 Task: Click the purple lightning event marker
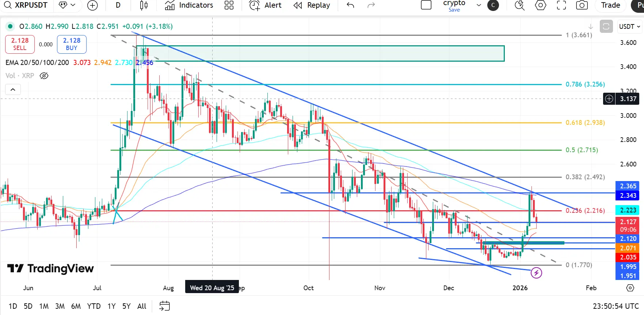click(x=536, y=273)
